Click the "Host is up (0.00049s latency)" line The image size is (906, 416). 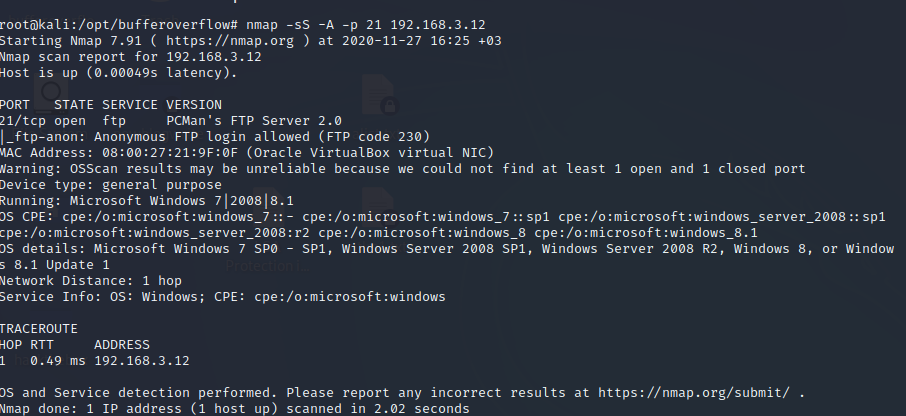coord(118,73)
